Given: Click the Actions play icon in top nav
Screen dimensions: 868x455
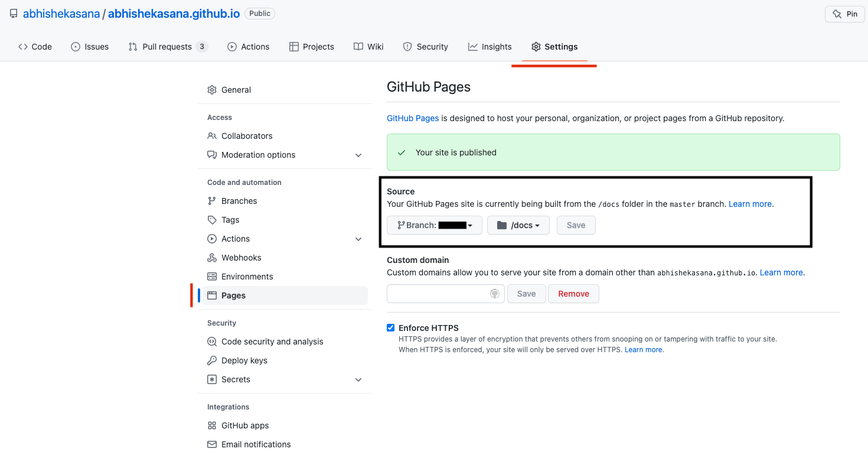Looking at the screenshot, I should point(232,47).
